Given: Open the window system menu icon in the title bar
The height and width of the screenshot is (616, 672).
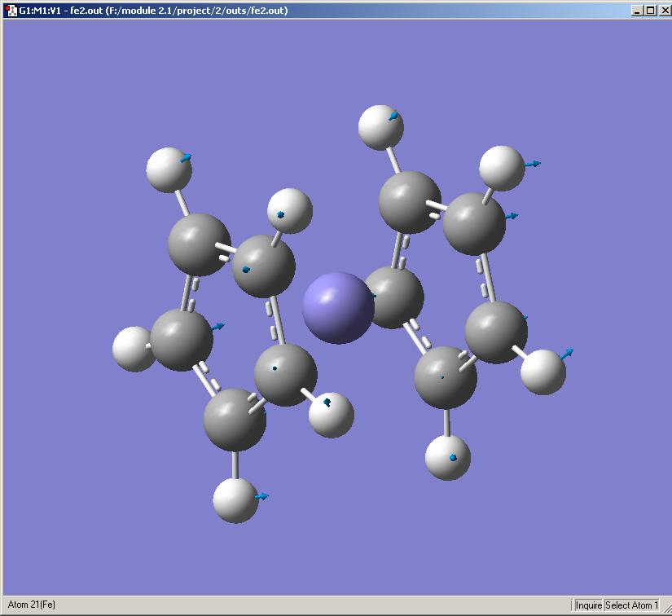Looking at the screenshot, I should point(11,11).
